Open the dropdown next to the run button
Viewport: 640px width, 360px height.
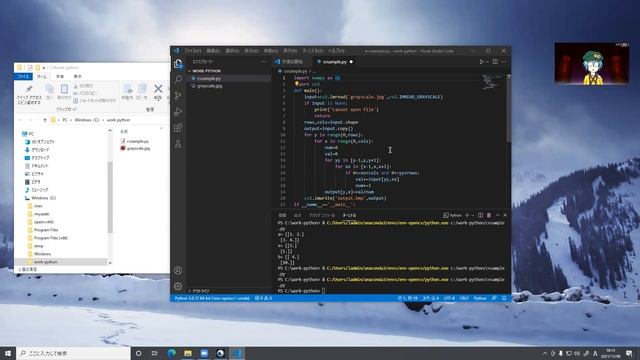pos(487,62)
